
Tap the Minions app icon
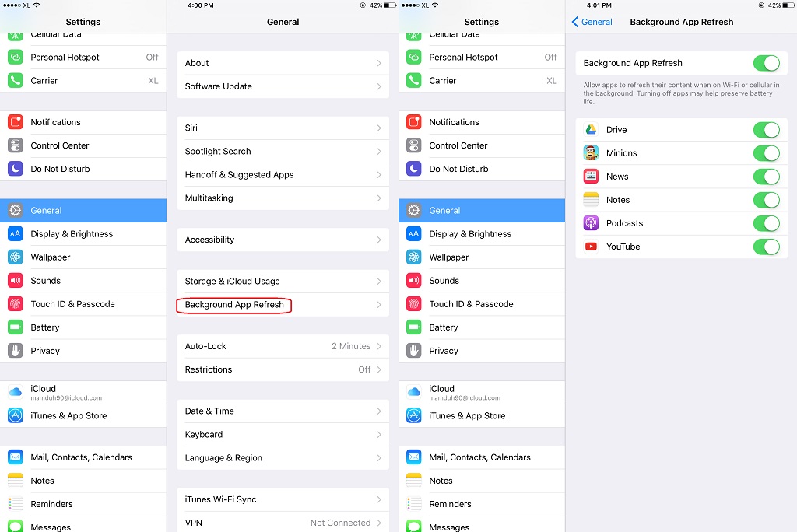point(591,153)
